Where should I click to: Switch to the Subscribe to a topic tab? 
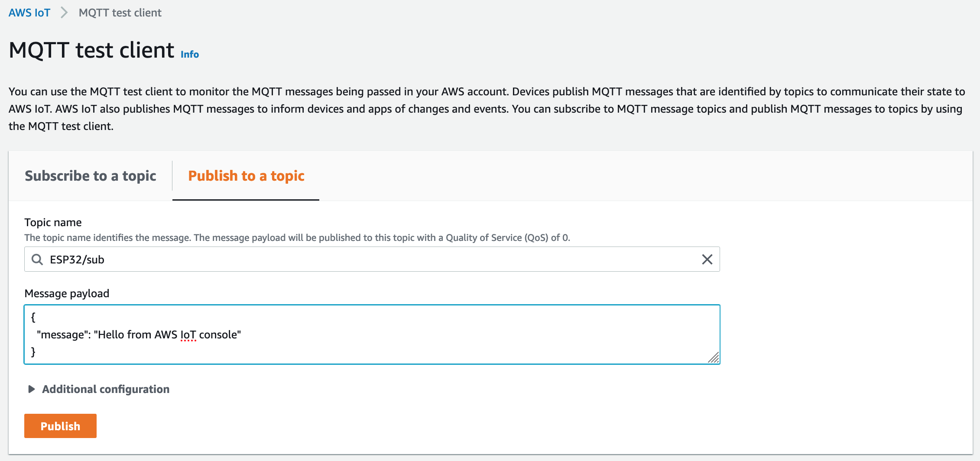coord(91,176)
